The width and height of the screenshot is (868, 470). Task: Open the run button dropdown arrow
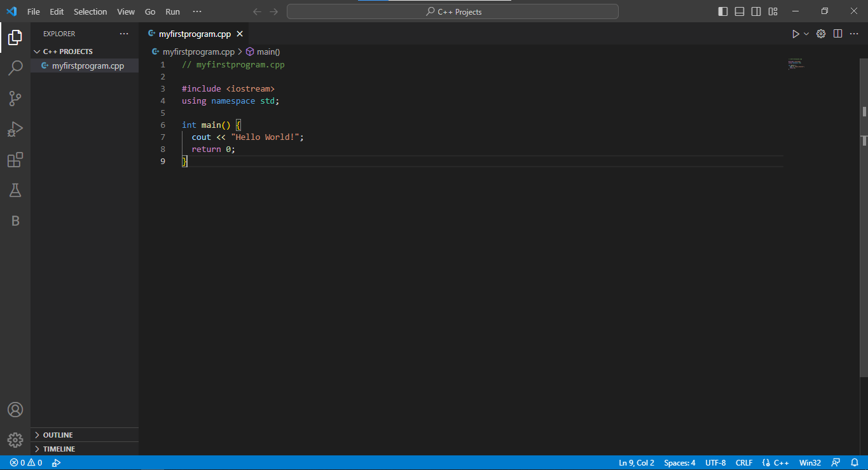click(806, 34)
